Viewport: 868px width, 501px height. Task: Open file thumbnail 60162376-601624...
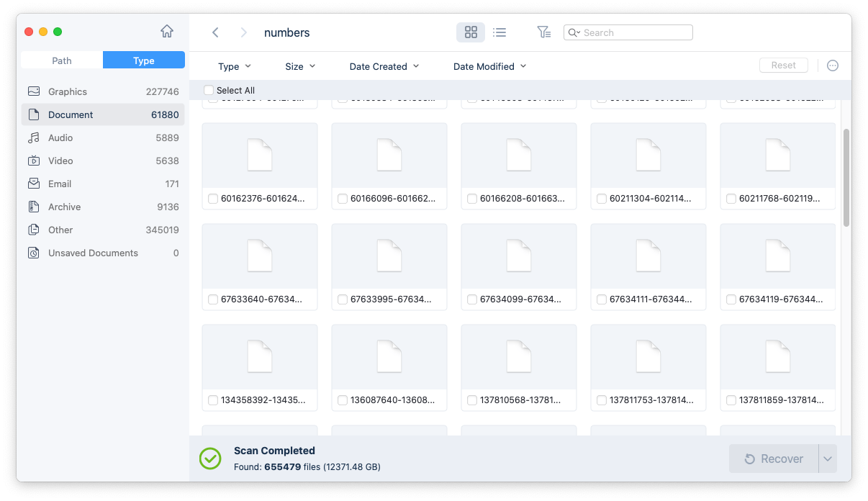pyautogui.click(x=260, y=155)
